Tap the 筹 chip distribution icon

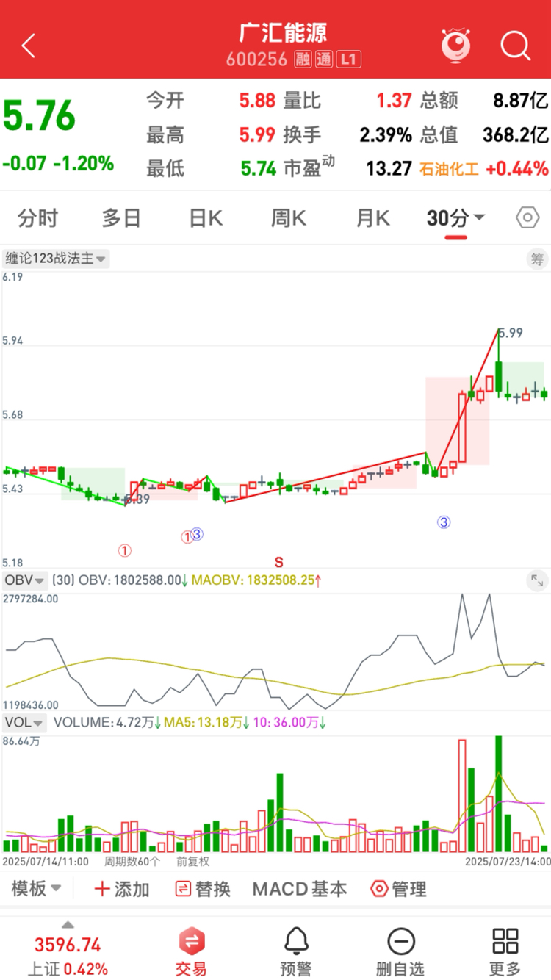point(537,259)
